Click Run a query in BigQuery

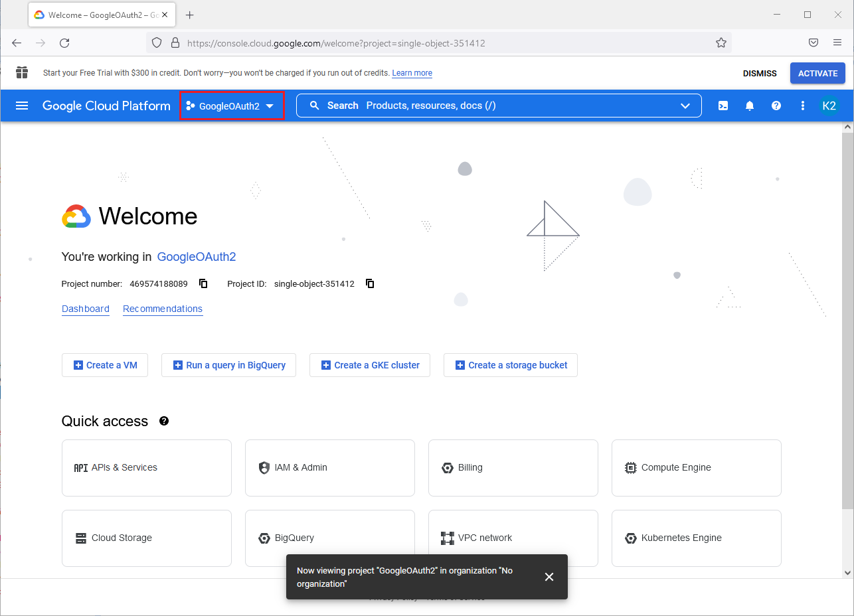click(228, 365)
